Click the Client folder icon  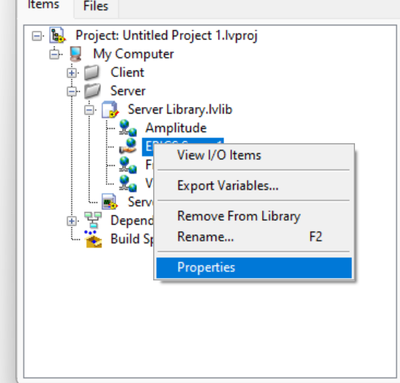[x=92, y=72]
